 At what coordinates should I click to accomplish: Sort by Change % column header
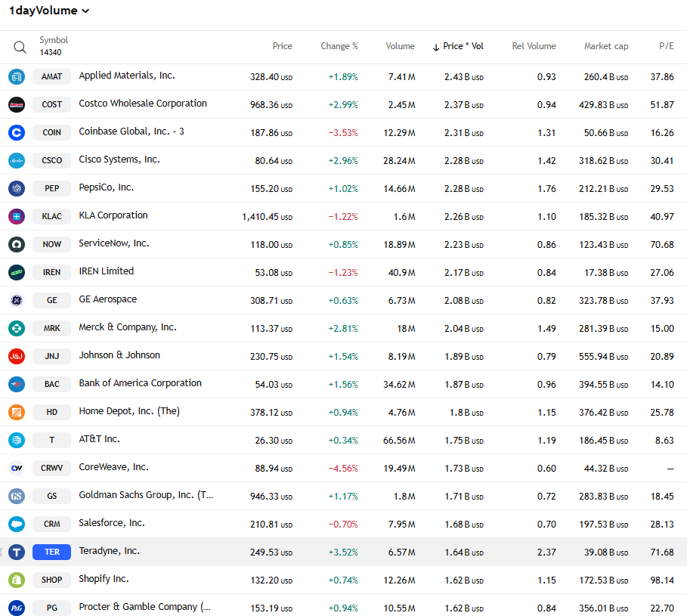339,46
